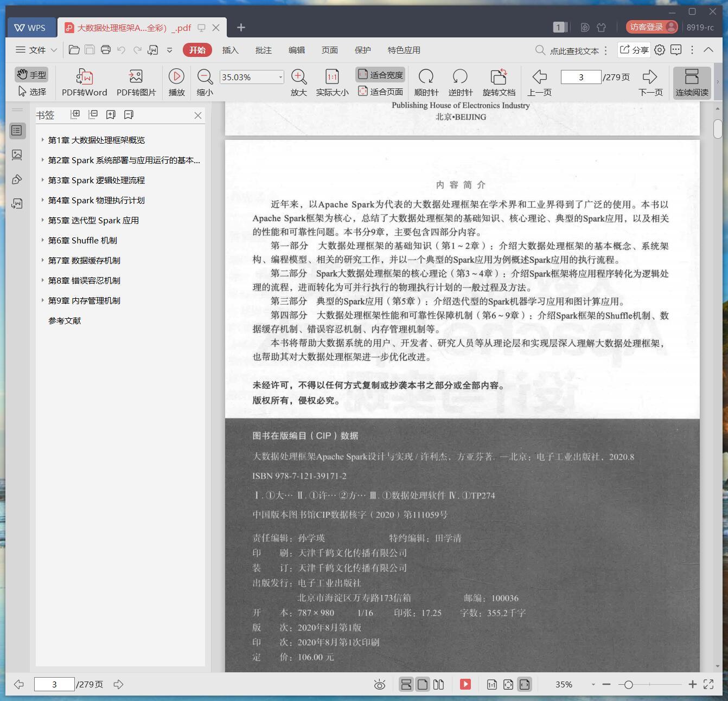Expand 第3章 Spark 逻辑处理流程
The height and width of the screenshot is (701, 728).
(x=42, y=179)
